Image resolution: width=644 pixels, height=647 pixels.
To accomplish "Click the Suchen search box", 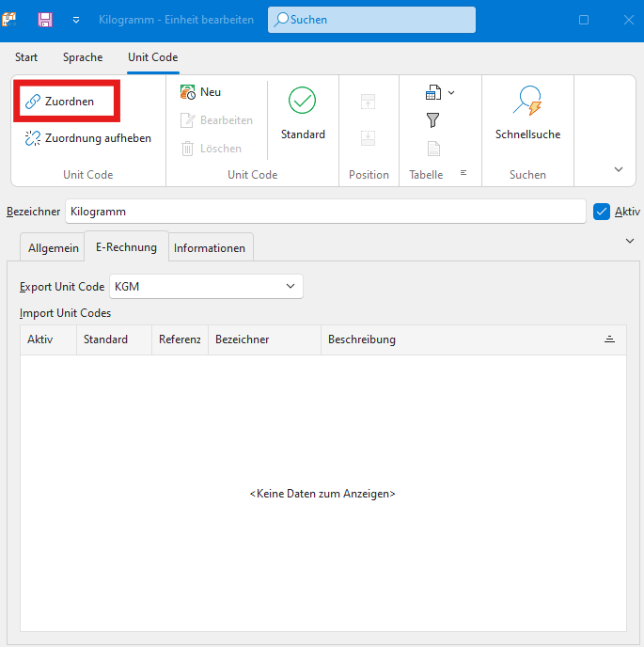I will [x=372, y=20].
